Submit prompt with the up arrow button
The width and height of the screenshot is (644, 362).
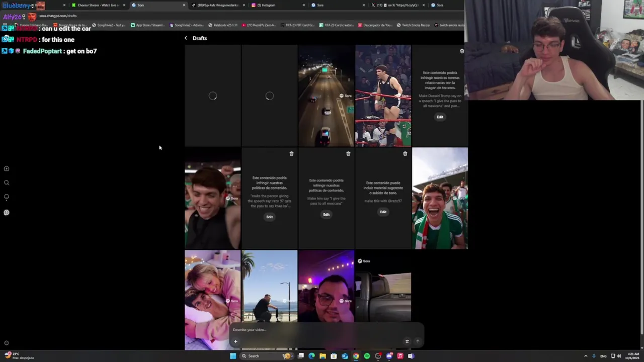coord(418,341)
